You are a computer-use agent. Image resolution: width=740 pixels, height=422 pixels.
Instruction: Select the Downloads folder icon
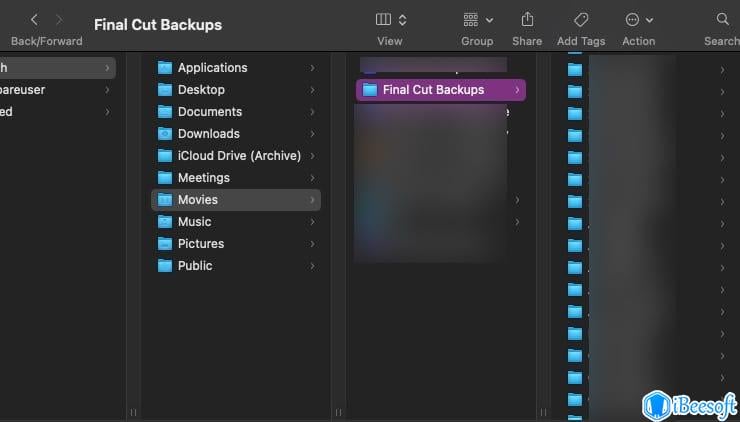165,134
